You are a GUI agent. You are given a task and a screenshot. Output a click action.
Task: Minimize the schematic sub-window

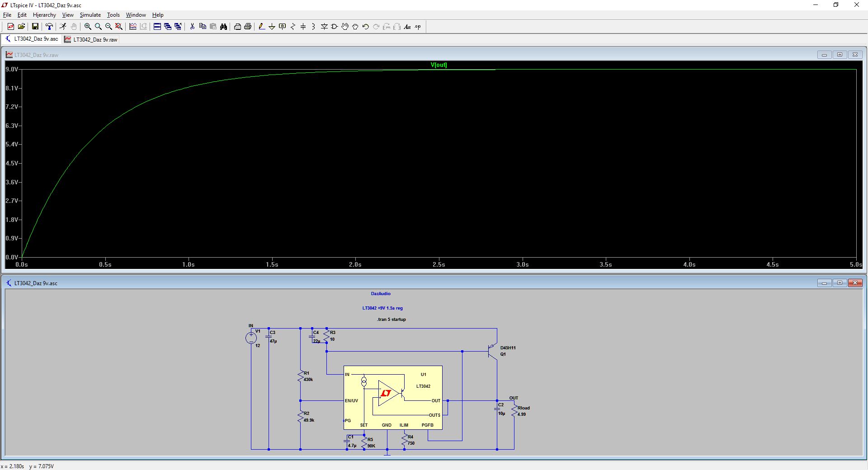(824, 283)
